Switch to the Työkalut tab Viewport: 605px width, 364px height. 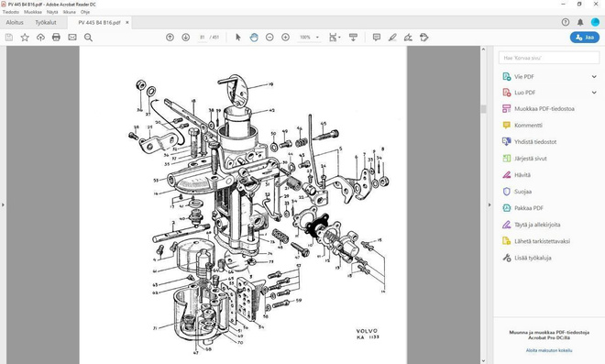click(x=46, y=22)
